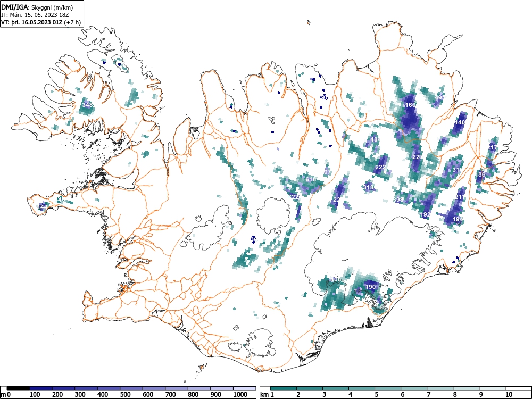Click the "100" tick label on meter scale

(x=35, y=395)
